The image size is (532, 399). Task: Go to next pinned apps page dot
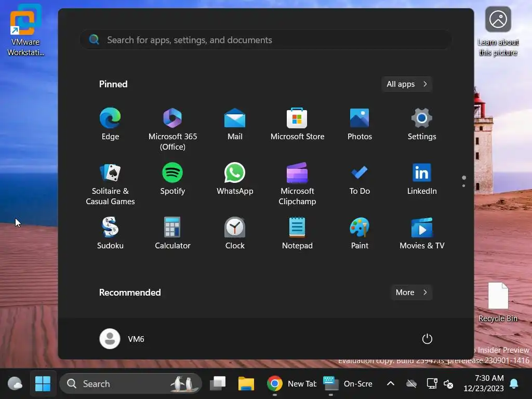point(463,185)
